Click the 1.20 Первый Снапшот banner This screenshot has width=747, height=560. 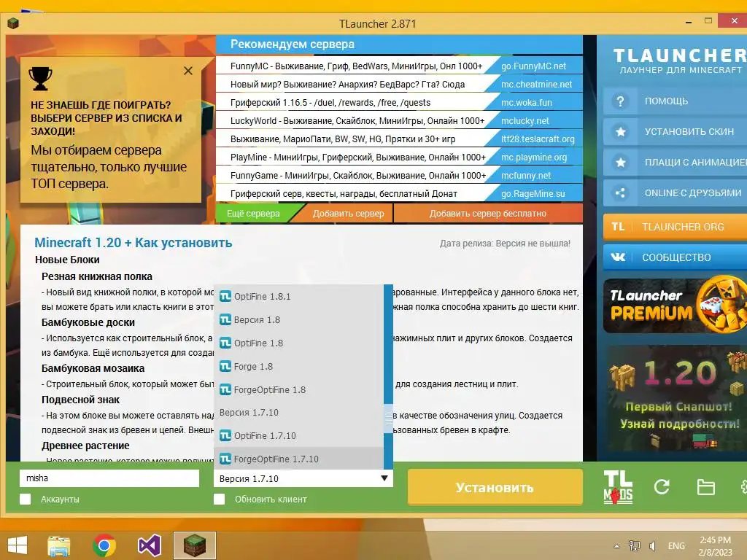click(x=676, y=397)
